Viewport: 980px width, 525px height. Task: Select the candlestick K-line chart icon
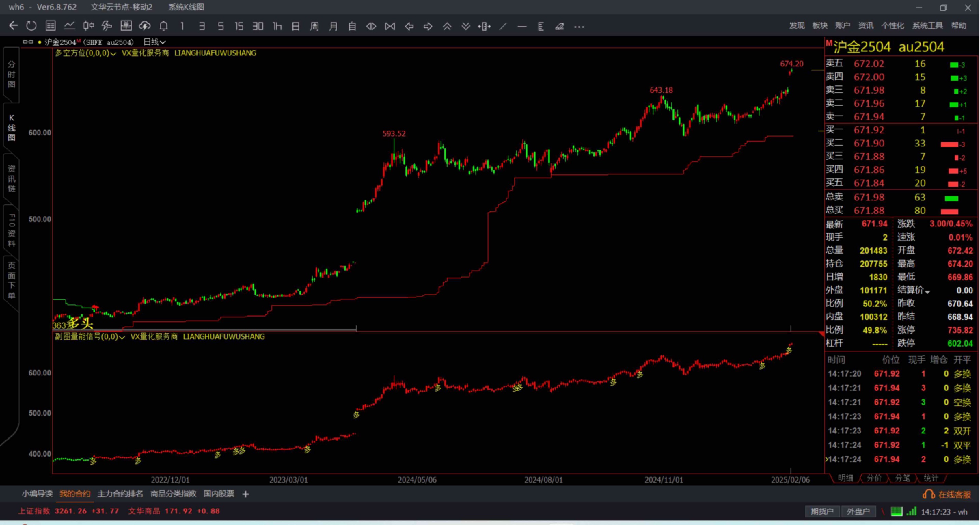pyautogui.click(x=88, y=26)
